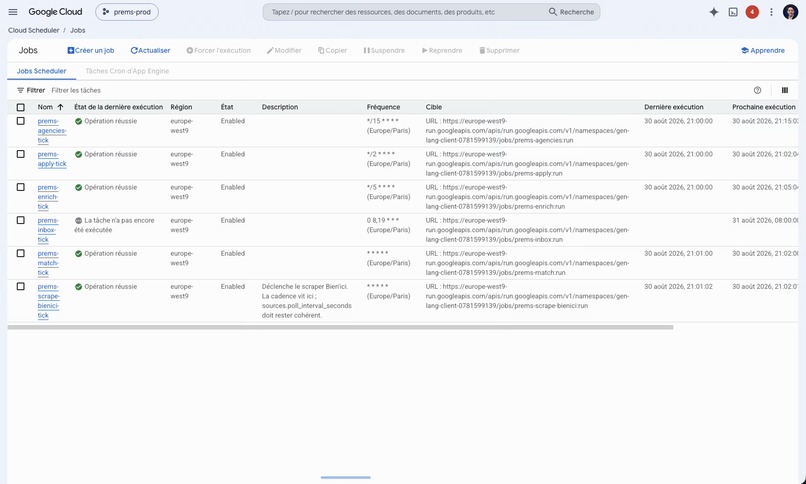The height and width of the screenshot is (484, 806).
Task: Click the Modifier toolbar button
Action: pyautogui.click(x=284, y=50)
